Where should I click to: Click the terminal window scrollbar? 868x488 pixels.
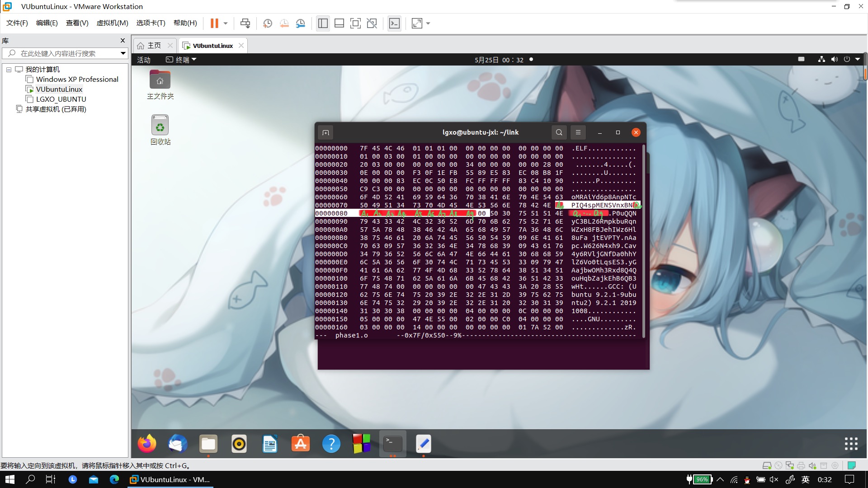click(644, 240)
